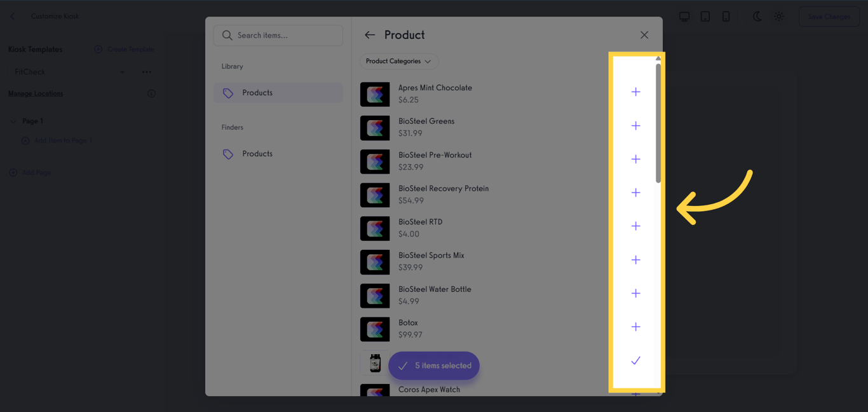Collapse Page 1 in the sidebar
Image resolution: width=868 pixels, height=412 pixels.
click(14, 121)
